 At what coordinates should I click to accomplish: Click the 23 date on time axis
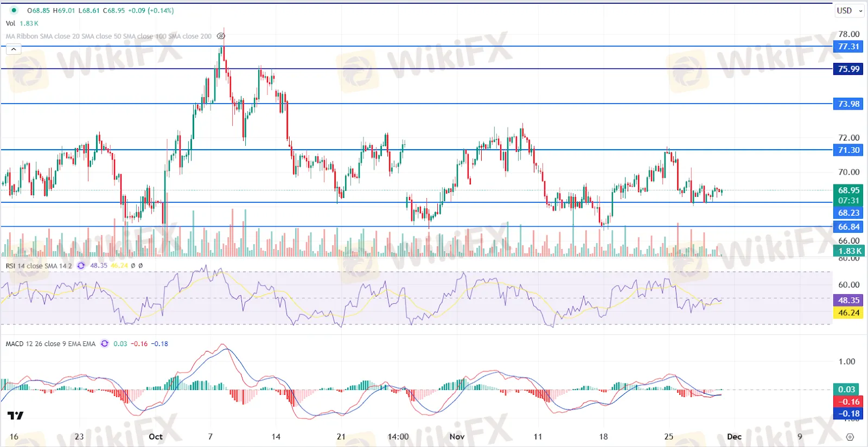[79, 437]
